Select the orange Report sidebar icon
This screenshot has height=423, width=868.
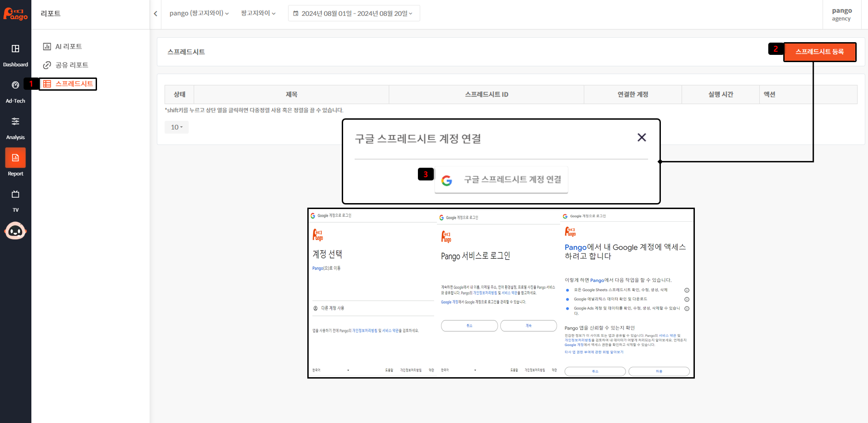point(15,158)
